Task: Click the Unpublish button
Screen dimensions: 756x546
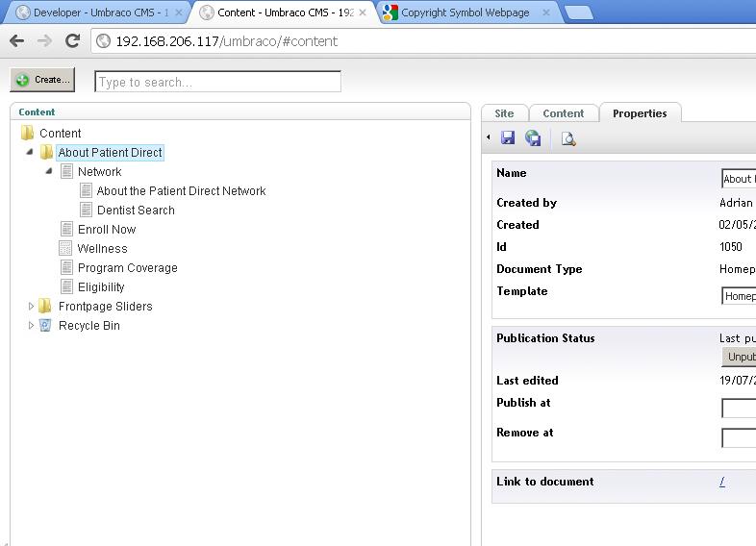Action: tap(739, 357)
